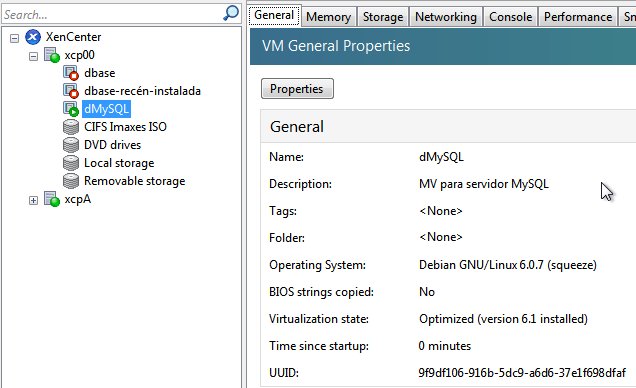
Task: Select the dbase virtual machine
Action: [100, 73]
